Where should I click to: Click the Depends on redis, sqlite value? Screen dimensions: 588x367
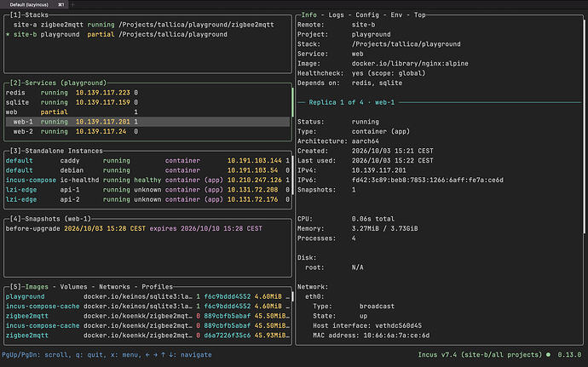tap(377, 83)
